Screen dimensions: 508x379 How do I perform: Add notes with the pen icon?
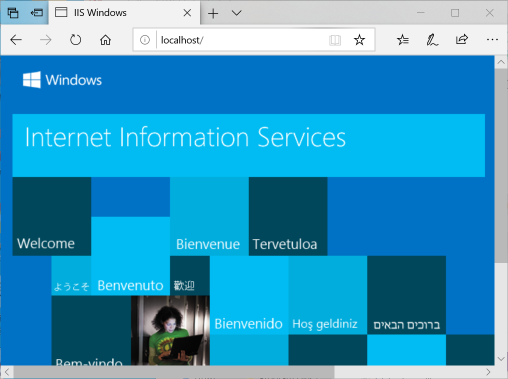[x=432, y=40]
